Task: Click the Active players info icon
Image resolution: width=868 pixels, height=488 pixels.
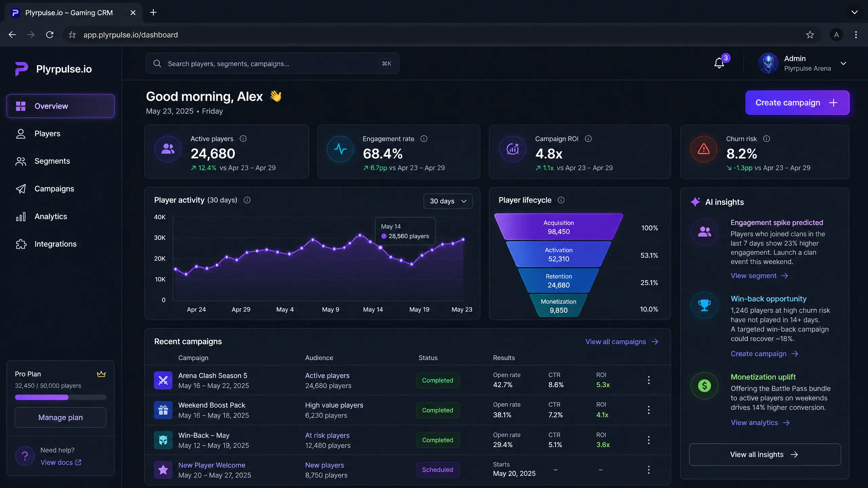Action: 243,139
